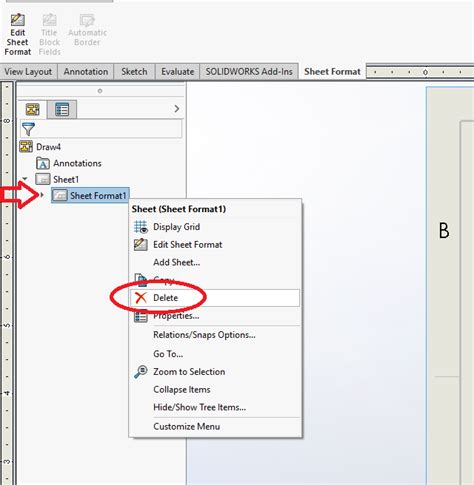Click the Draw4 drawing document icon
Viewport: 474px width, 485px height.
coord(26,147)
